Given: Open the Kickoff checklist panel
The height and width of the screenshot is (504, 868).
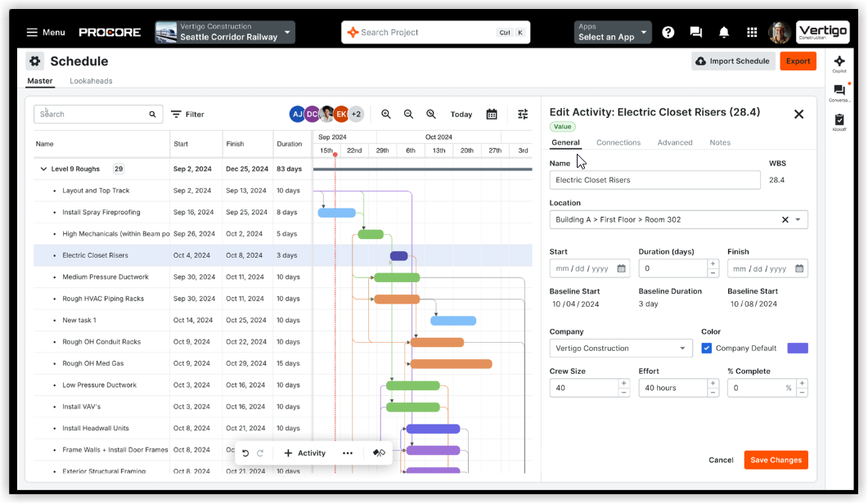Looking at the screenshot, I should pyautogui.click(x=839, y=123).
